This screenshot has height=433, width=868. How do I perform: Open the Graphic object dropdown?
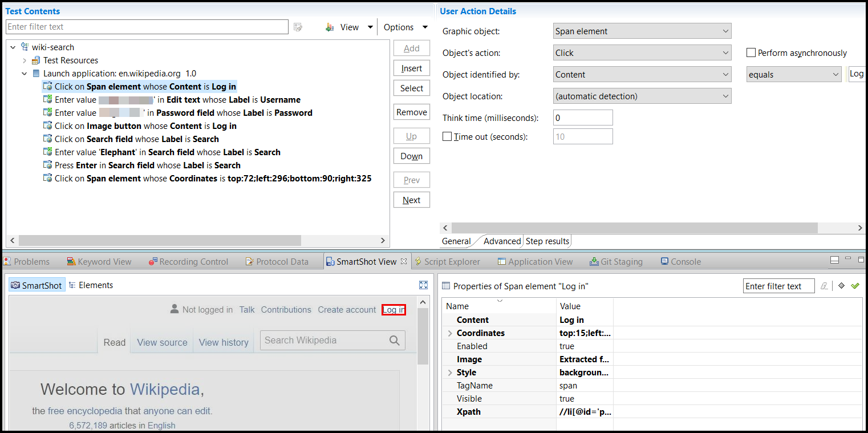pos(726,31)
